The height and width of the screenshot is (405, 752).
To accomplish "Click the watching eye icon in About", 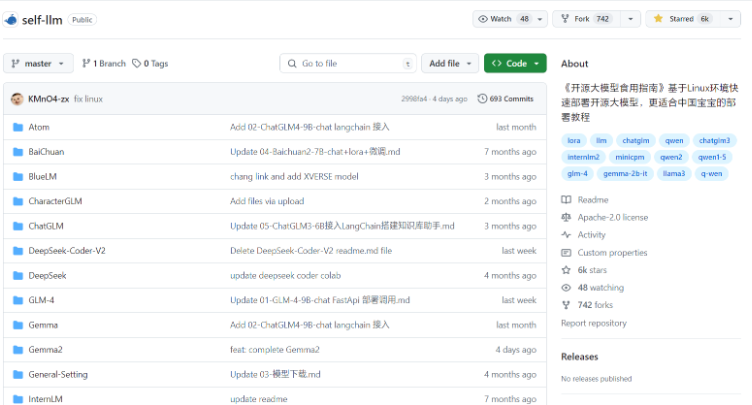I will click(x=566, y=287).
